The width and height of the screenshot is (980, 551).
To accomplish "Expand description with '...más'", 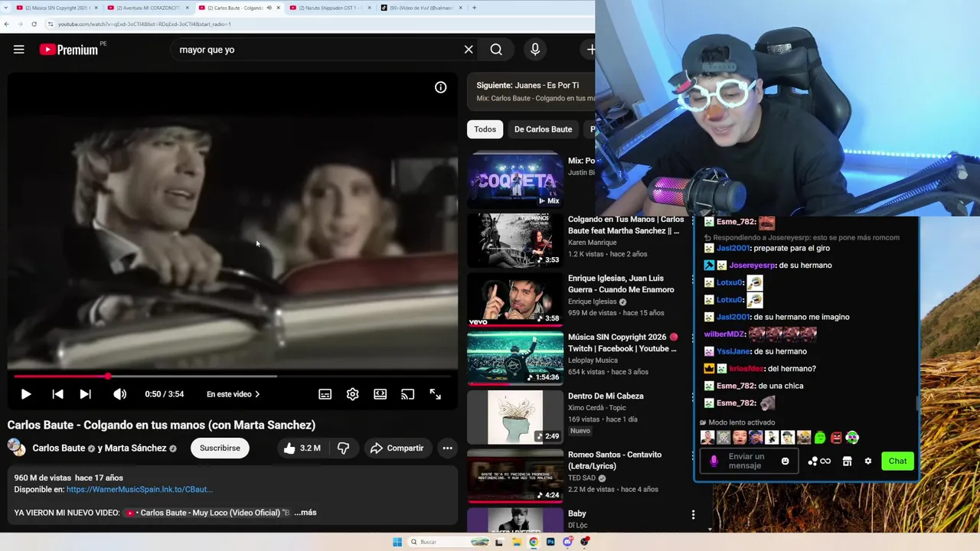I will pos(305,513).
